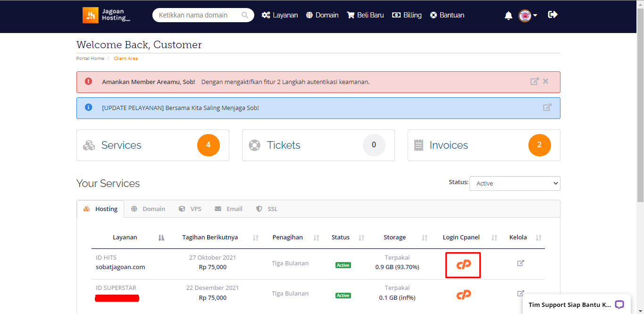The width and height of the screenshot is (644, 314).
Task: Click the 27 Oktober 2021 billing date
Action: [213, 258]
